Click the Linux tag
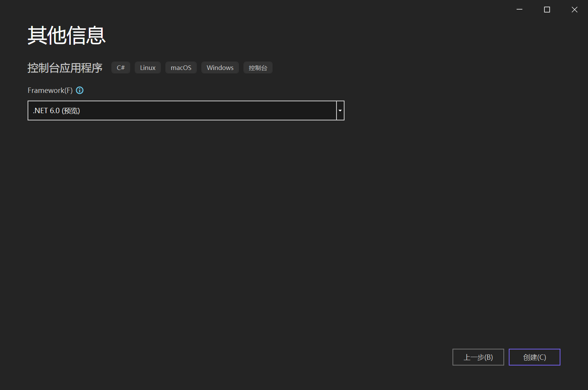588x390 pixels. (x=148, y=68)
